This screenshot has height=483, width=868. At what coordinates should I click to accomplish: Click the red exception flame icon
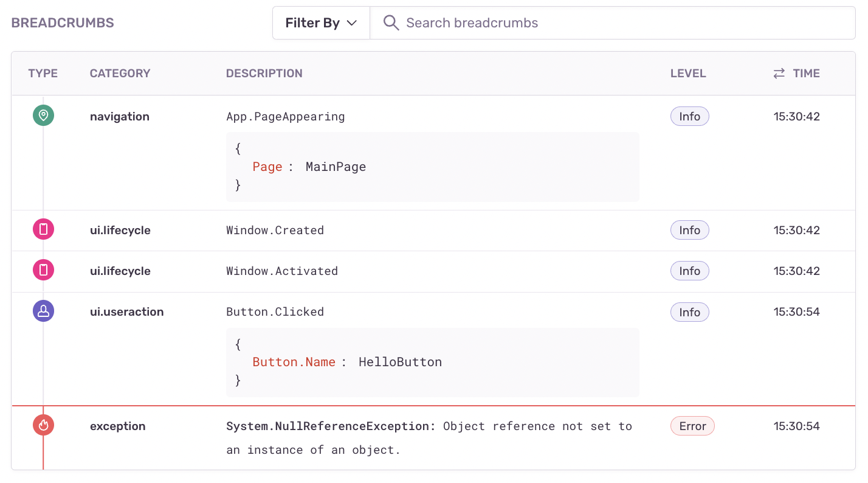[x=43, y=426]
